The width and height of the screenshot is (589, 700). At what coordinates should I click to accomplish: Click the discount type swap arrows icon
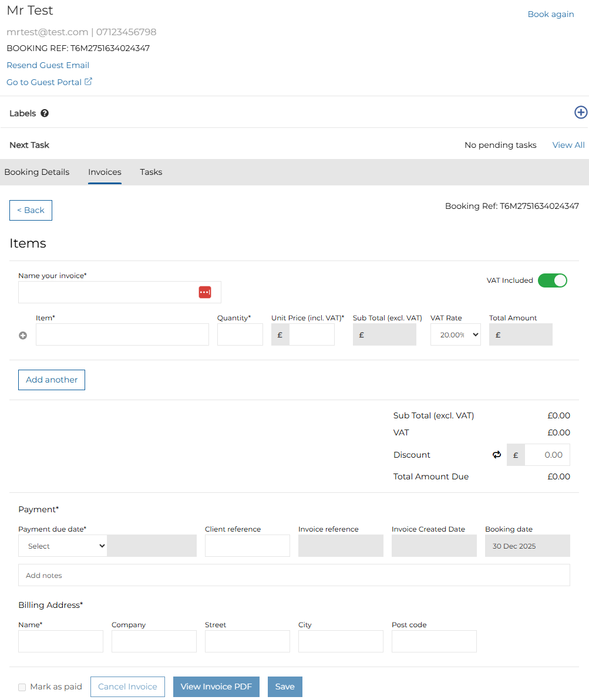[x=497, y=455]
